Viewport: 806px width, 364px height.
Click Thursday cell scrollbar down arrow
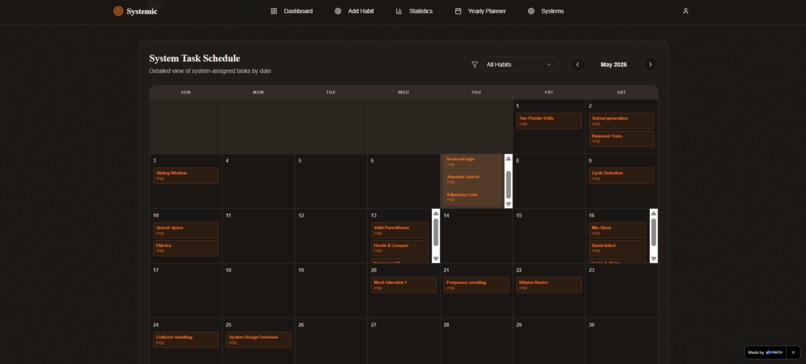(508, 204)
